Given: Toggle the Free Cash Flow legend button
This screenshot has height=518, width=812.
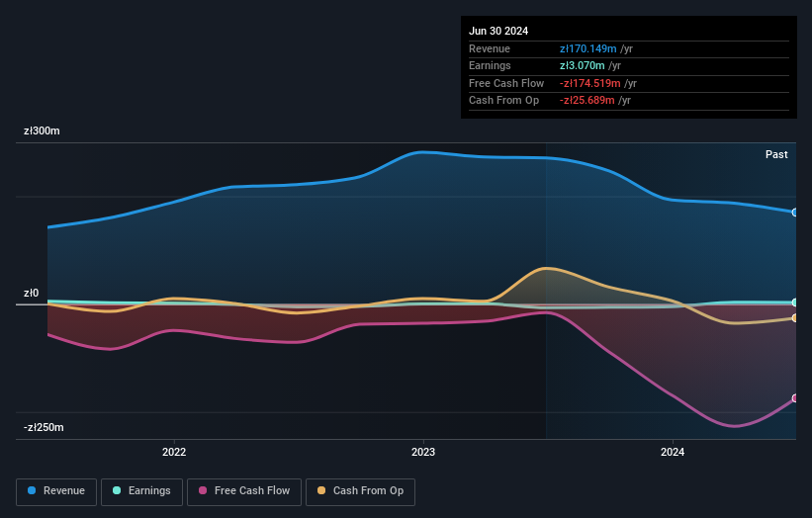Looking at the screenshot, I should [x=244, y=491].
